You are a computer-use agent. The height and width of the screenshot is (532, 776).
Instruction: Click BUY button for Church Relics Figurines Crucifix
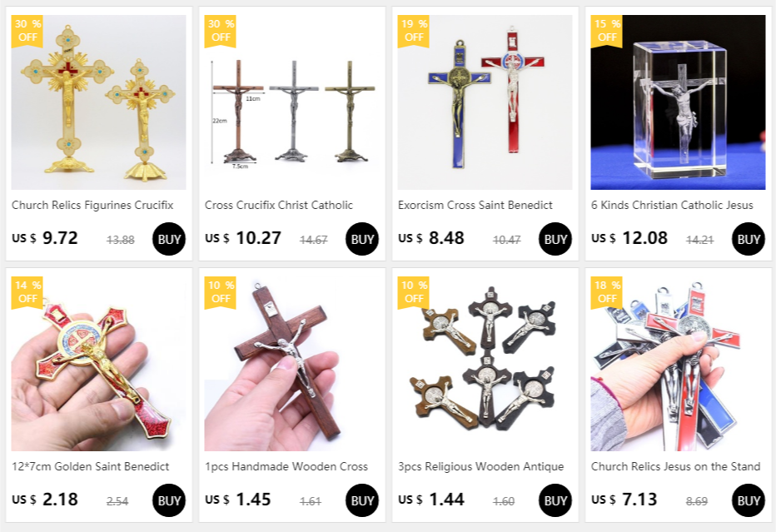click(169, 239)
